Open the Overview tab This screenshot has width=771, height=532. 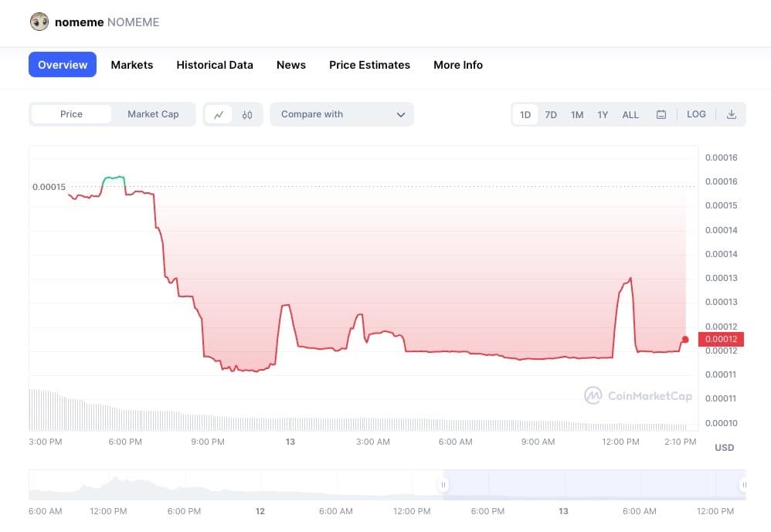click(x=63, y=64)
